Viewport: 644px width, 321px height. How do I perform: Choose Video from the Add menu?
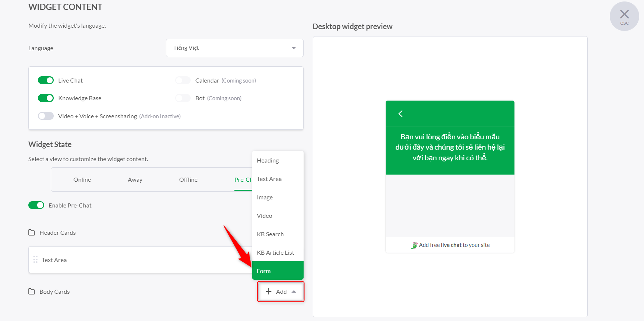click(x=278, y=216)
